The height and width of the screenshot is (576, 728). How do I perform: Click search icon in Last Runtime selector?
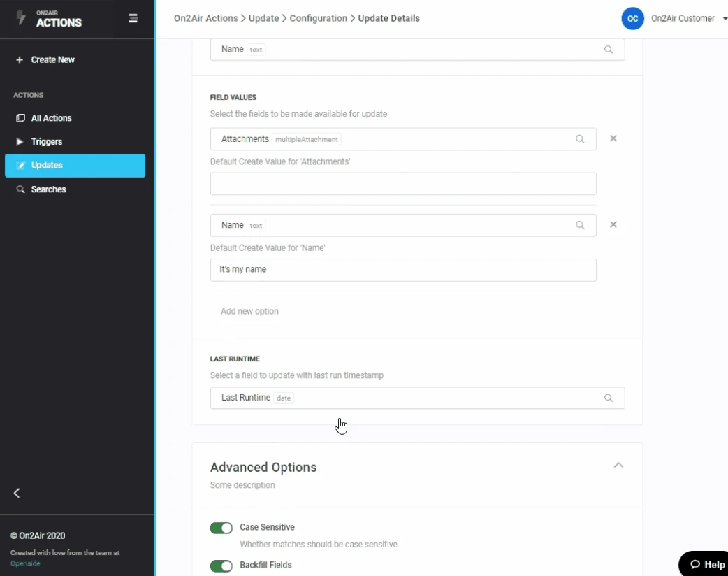pyautogui.click(x=609, y=398)
